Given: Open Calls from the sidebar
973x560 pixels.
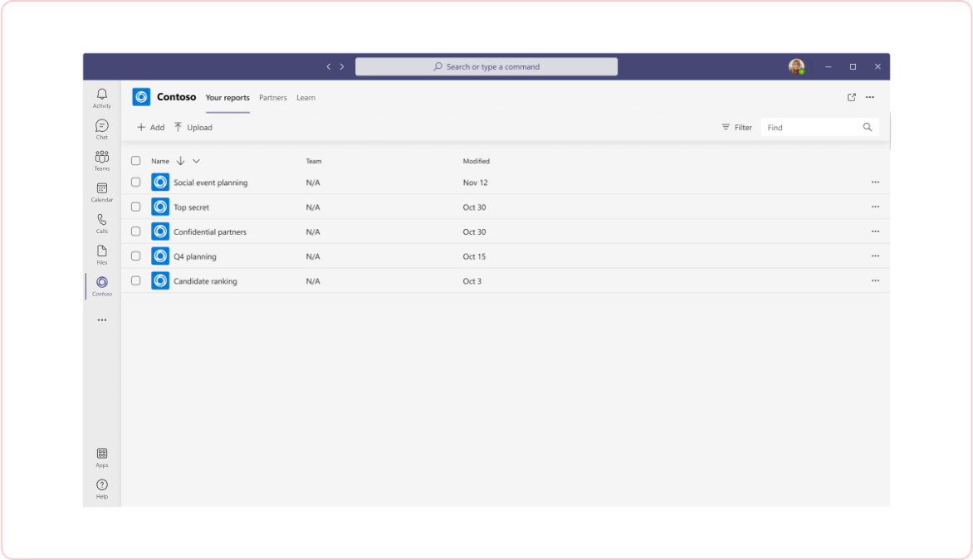Looking at the screenshot, I should pyautogui.click(x=102, y=223).
